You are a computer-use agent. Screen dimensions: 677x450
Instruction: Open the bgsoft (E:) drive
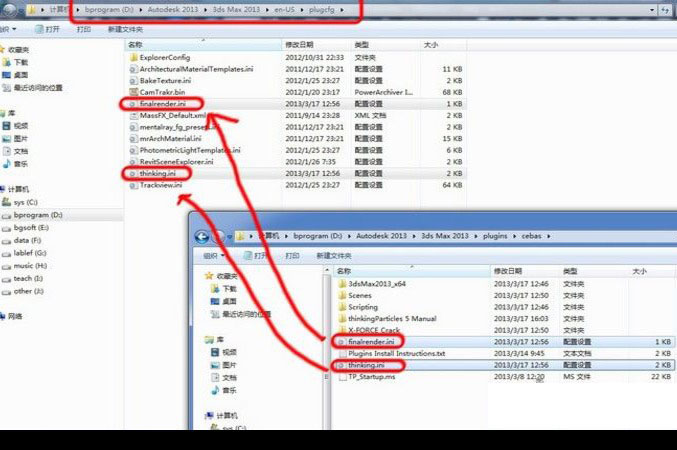coord(25,228)
